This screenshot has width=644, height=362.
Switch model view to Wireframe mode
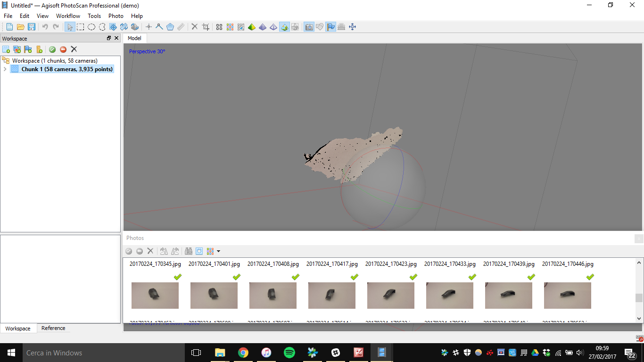pos(273,27)
